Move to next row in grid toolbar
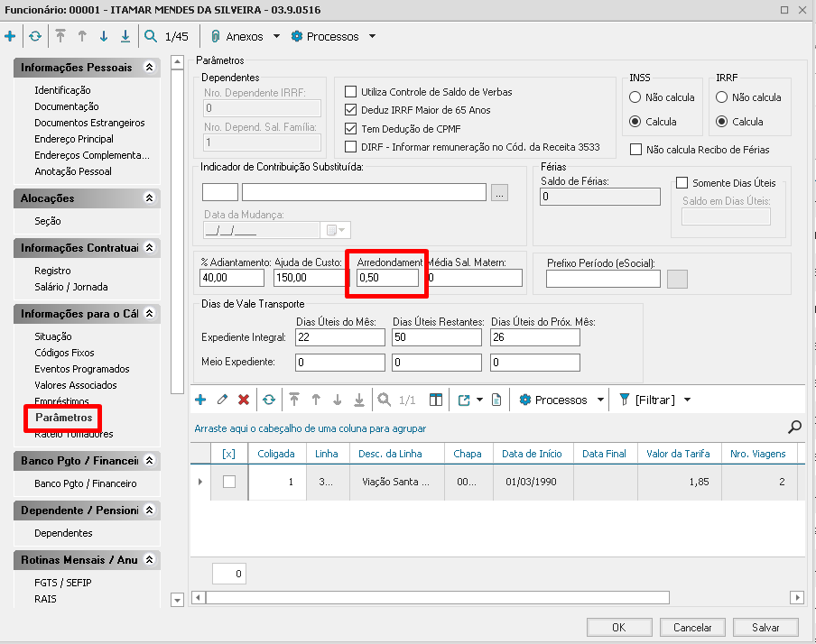Screen dimensions: 816x644 click(x=338, y=400)
